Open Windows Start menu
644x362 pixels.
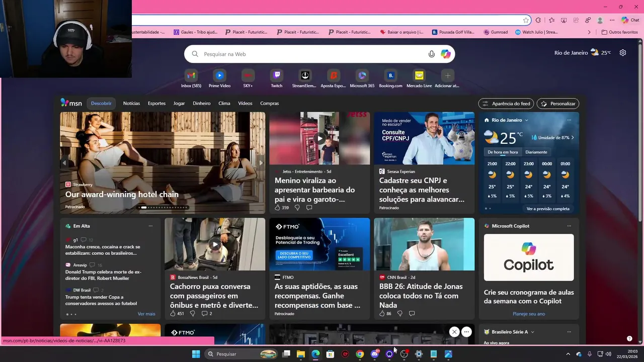196,354
